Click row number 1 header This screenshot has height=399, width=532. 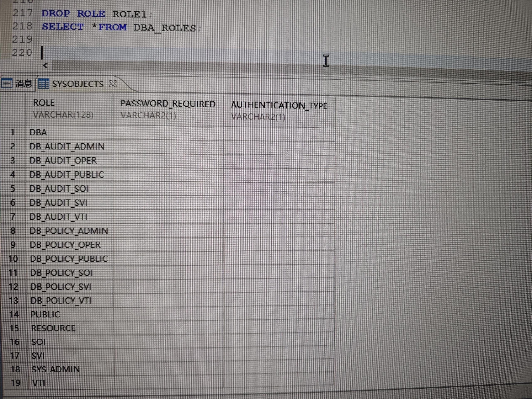coord(12,132)
